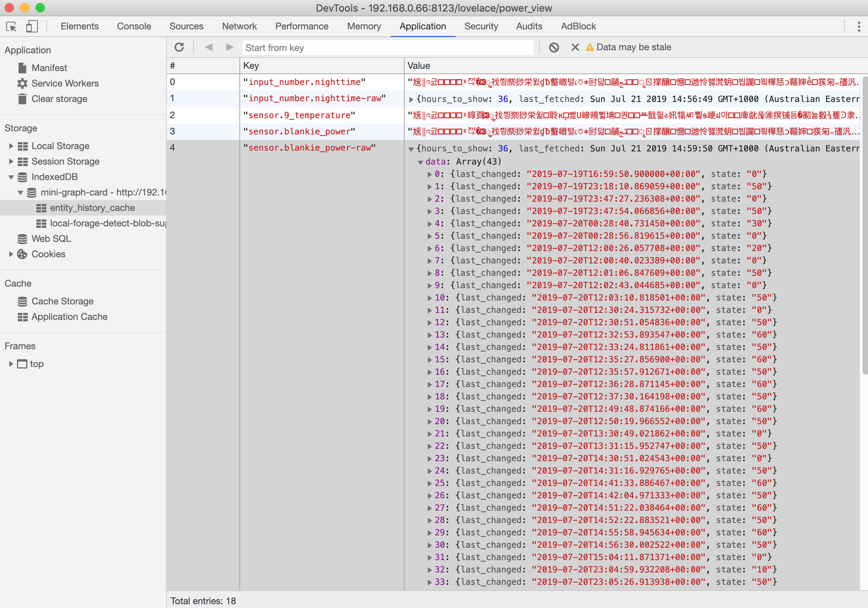Refresh the IndexedDB data view
Image resolution: width=868 pixels, height=608 pixels.
179,47
